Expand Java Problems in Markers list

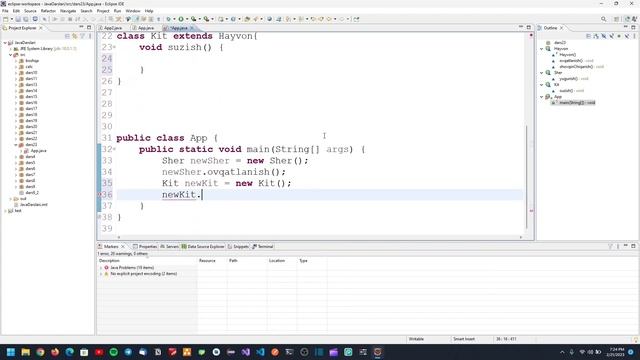(x=101, y=268)
